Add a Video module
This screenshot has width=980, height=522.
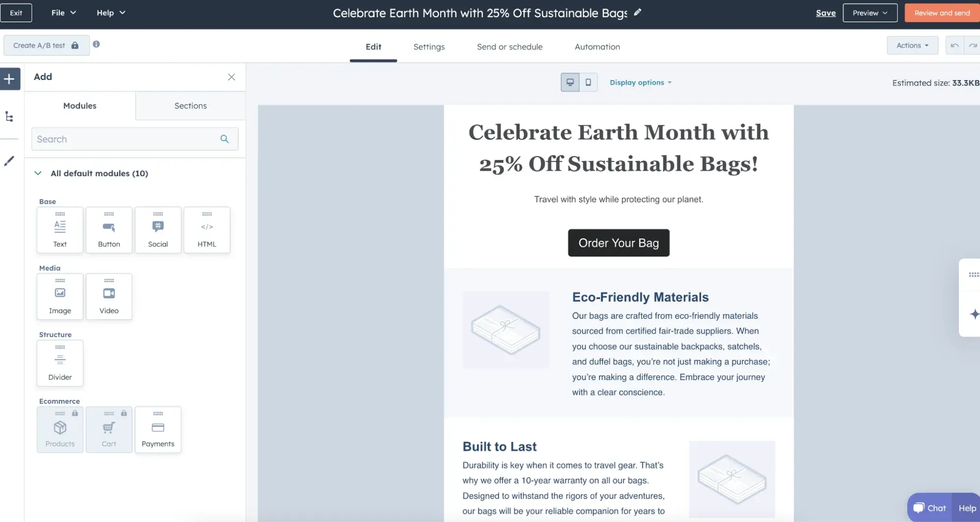pos(108,296)
